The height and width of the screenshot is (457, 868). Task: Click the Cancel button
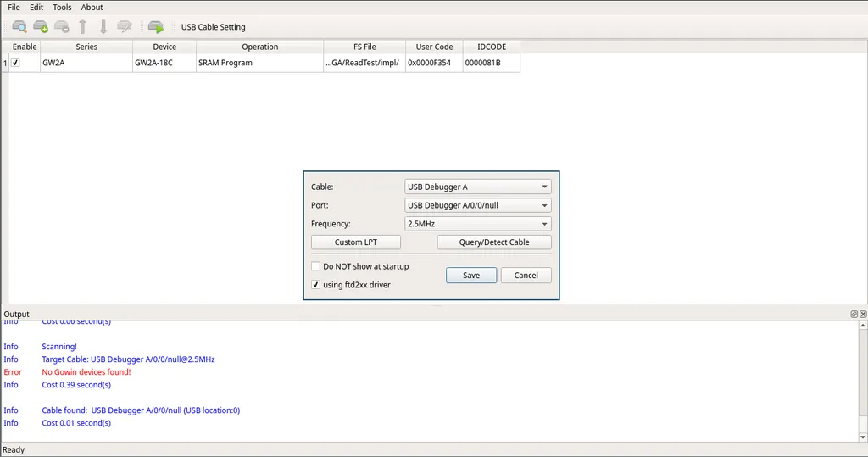[526, 276]
